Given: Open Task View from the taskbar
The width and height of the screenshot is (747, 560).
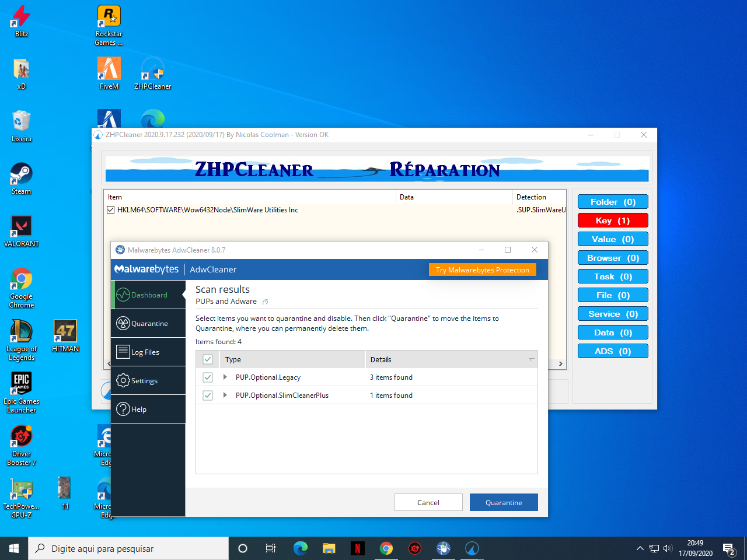Looking at the screenshot, I should [271, 548].
